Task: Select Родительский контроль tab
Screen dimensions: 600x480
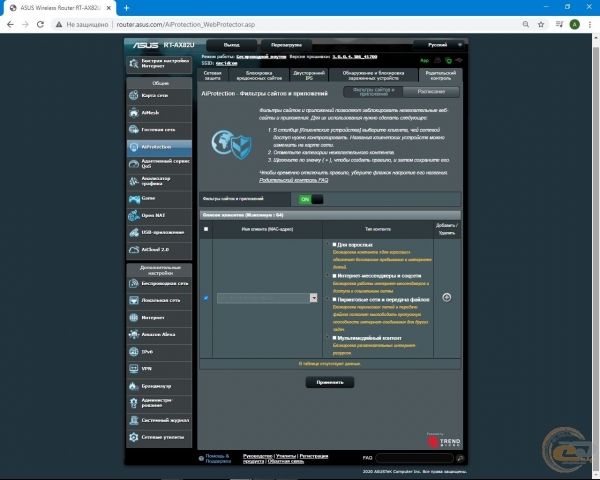Action: point(440,75)
